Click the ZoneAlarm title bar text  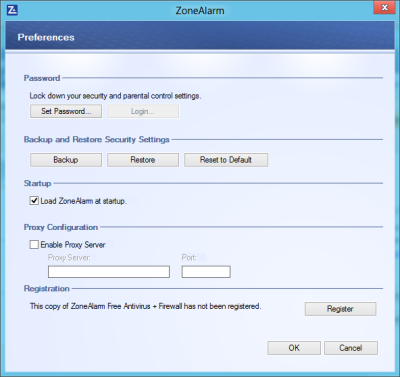[x=200, y=11]
